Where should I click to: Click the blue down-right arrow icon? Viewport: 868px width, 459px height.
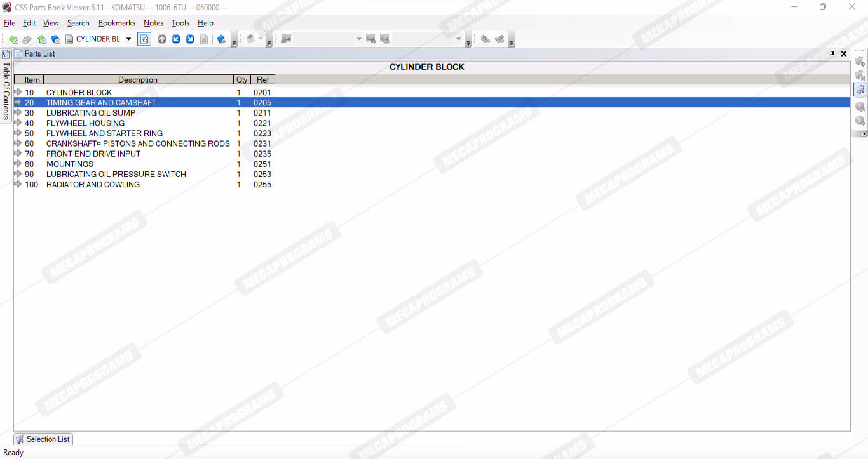tap(190, 39)
